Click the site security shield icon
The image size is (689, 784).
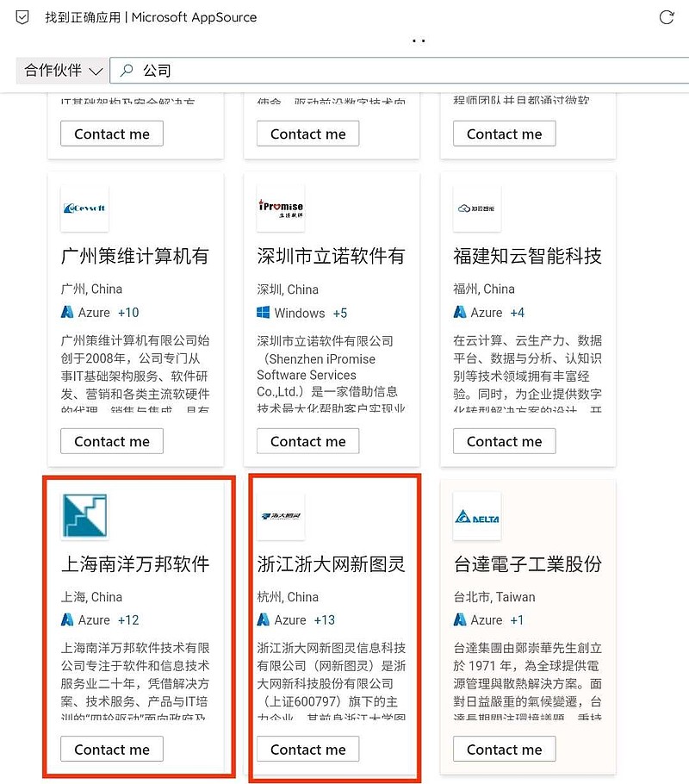tap(22, 17)
